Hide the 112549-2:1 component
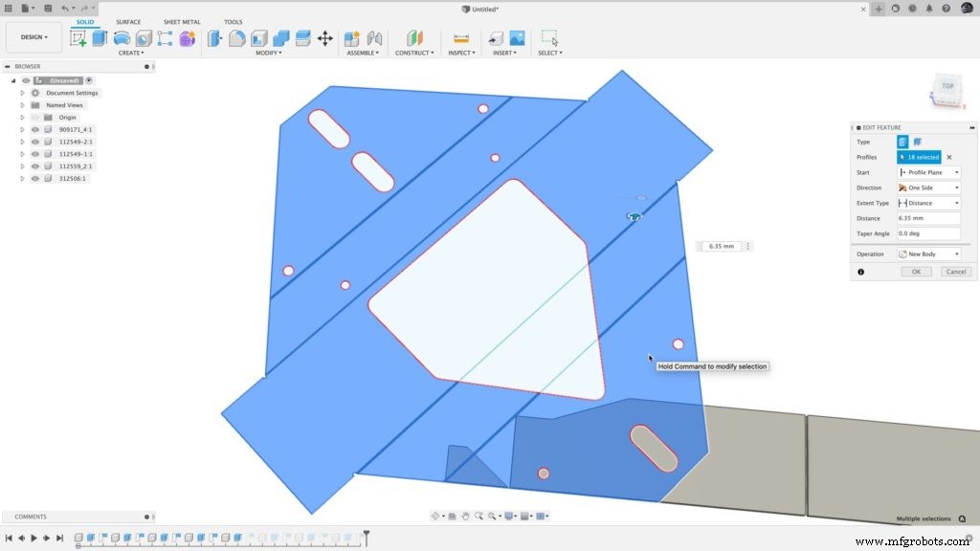This screenshot has width=980, height=551. point(35,142)
